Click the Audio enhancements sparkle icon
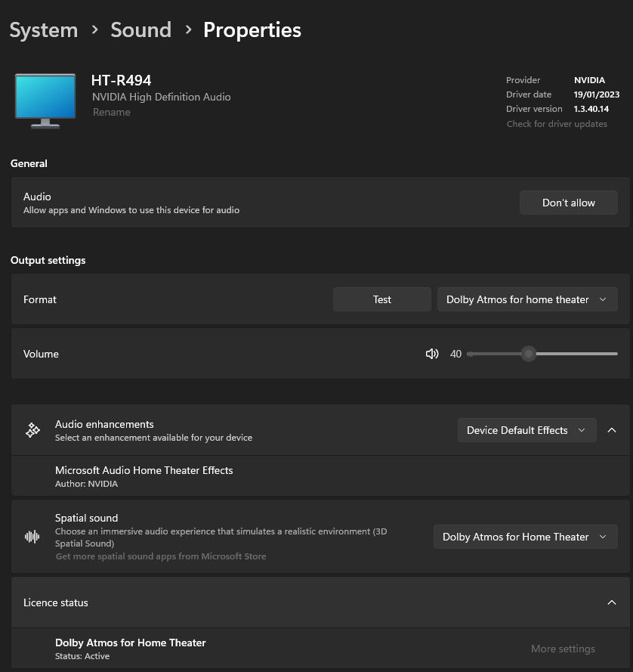 pos(32,430)
